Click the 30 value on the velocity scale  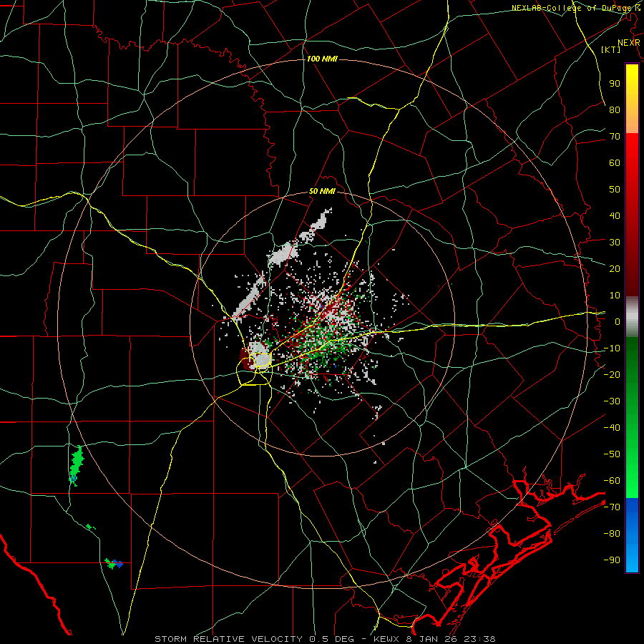[x=615, y=243]
